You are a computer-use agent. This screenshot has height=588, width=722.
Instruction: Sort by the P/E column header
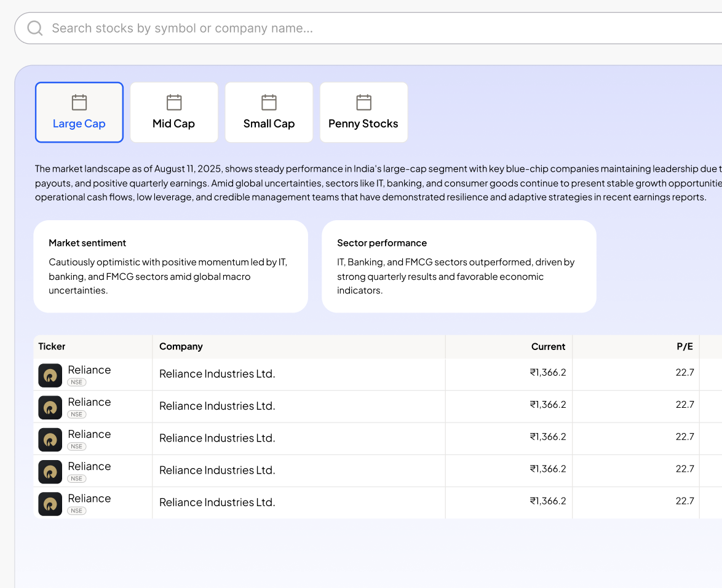(684, 346)
